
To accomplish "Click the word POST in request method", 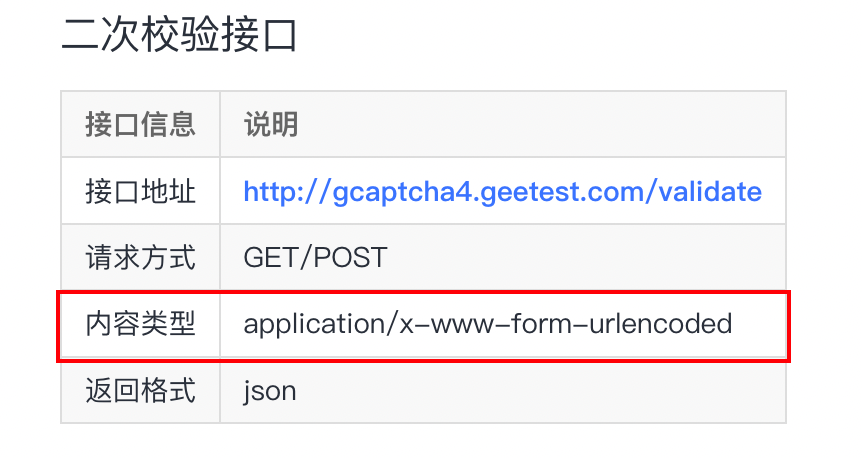I will [350, 257].
